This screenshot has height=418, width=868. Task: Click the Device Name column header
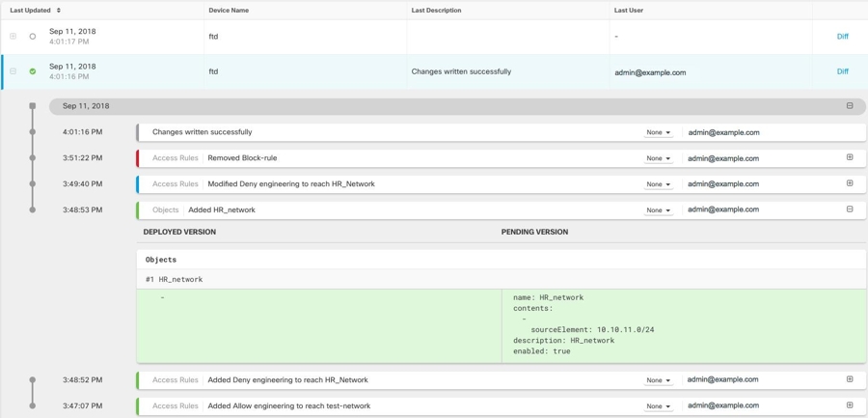point(229,11)
